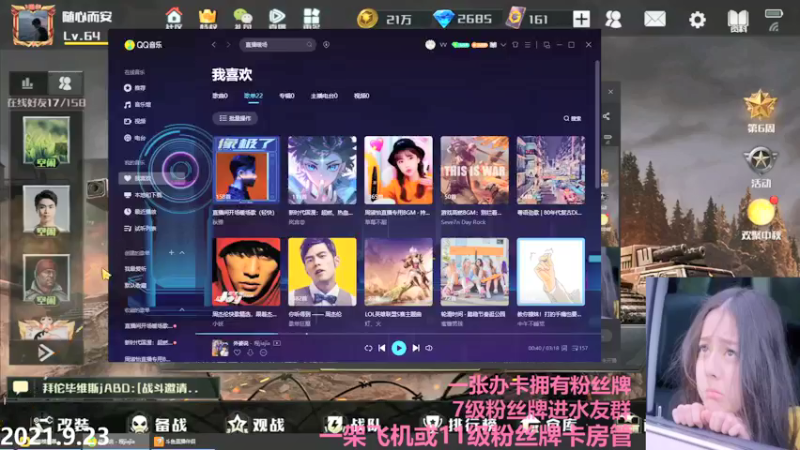Open the live-stream play icon in game bar
This screenshot has width=800, height=450.
click(x=277, y=18)
